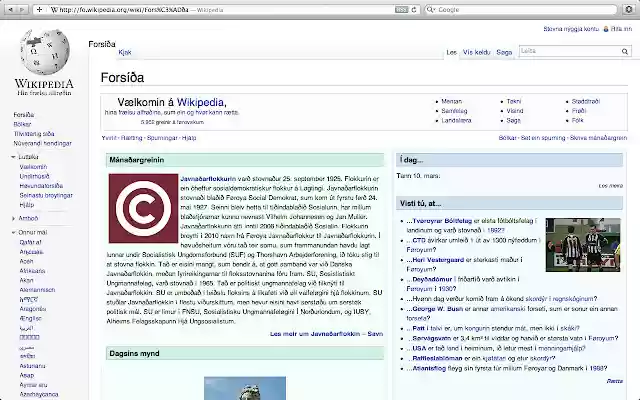Open the Landalæra portal link
640x400 pixels.
(x=456, y=120)
